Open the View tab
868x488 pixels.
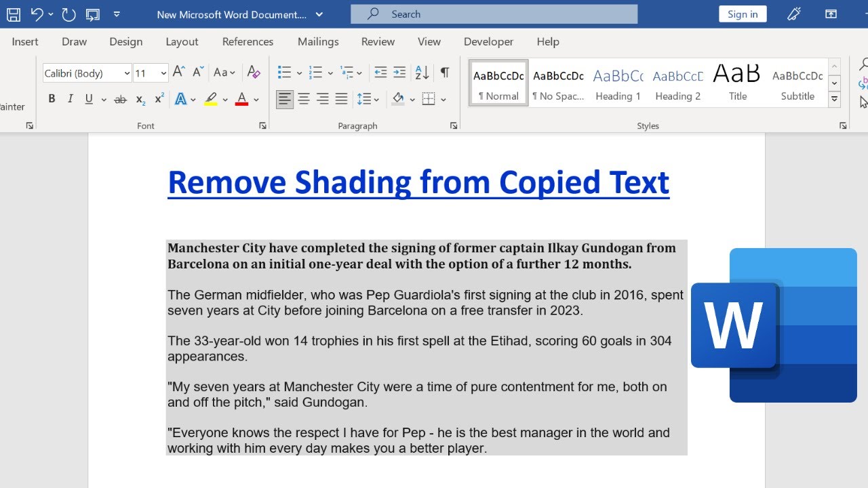[429, 41]
